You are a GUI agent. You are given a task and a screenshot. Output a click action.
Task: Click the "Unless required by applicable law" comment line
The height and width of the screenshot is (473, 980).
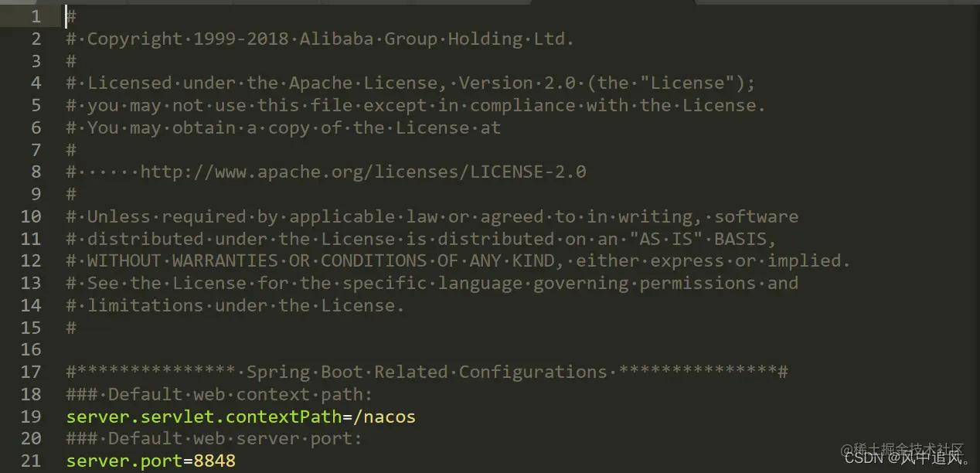(432, 216)
